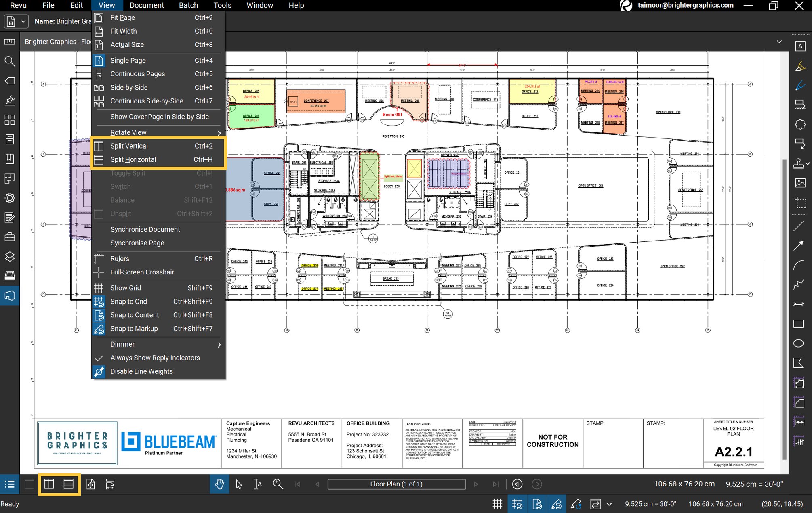Toggle Always Show Reply Indicators
This screenshot has width=812, height=513.
[x=155, y=358]
